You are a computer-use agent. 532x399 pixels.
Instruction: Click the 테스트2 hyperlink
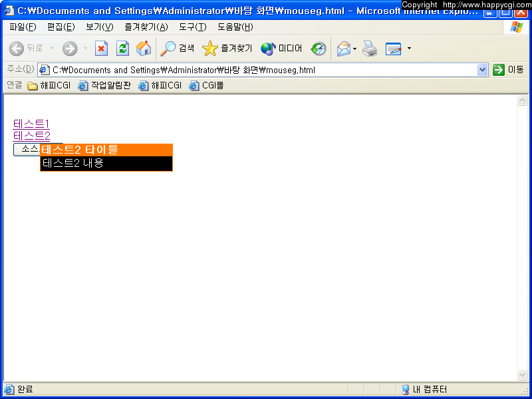31,136
